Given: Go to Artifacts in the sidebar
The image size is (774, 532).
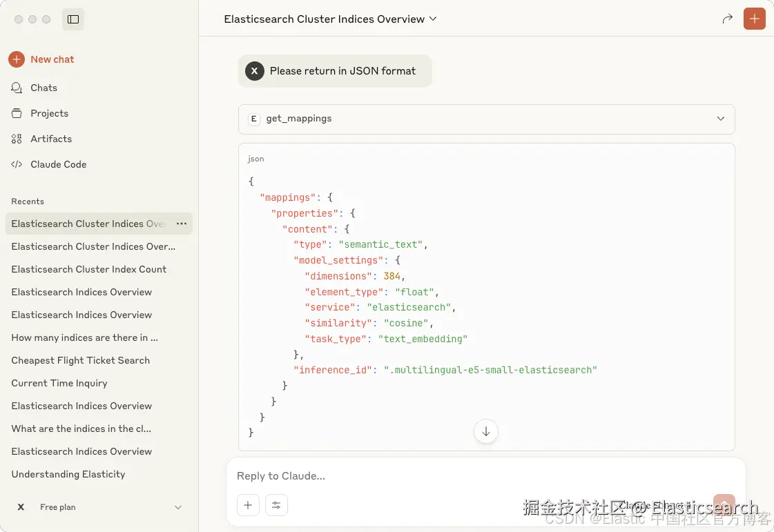Looking at the screenshot, I should (x=41, y=139).
